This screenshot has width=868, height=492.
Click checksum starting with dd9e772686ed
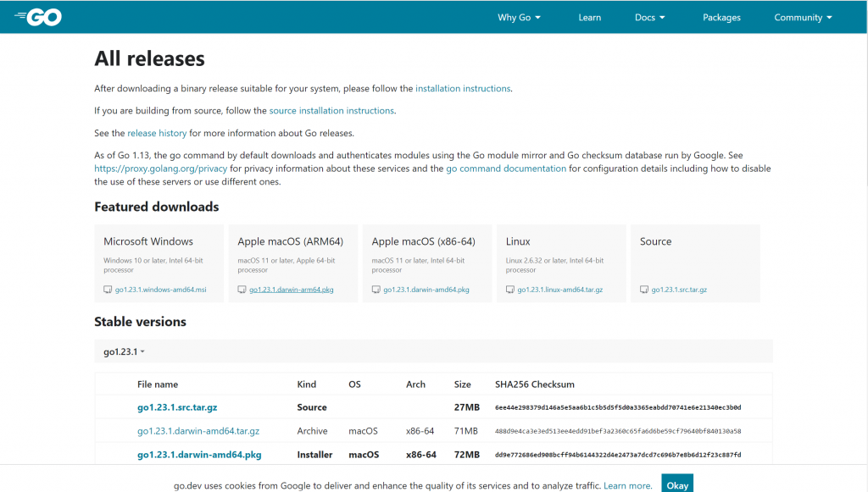618,455
